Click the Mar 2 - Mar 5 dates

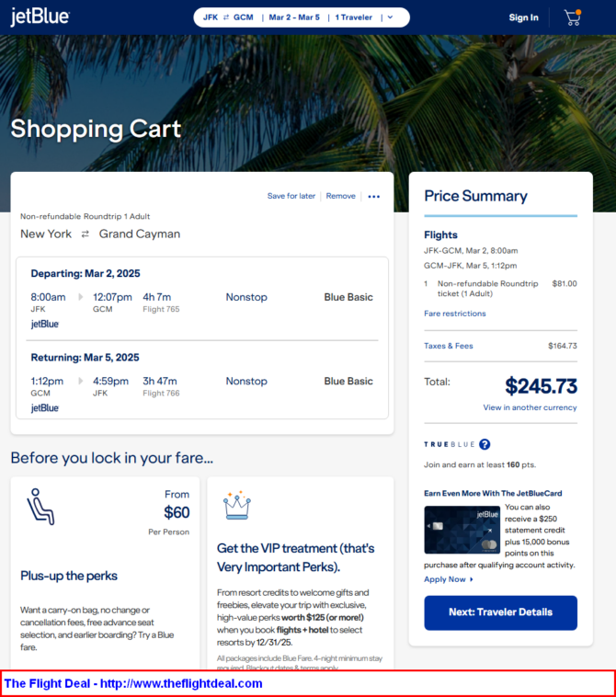pos(294,17)
